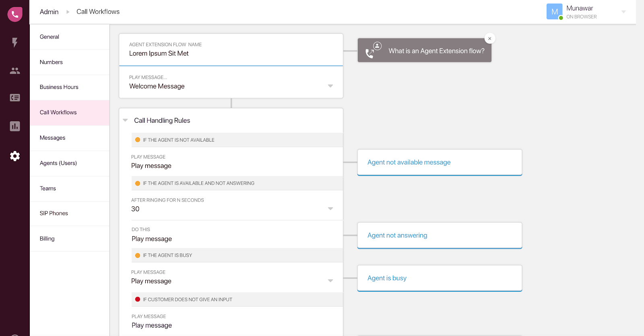Open the user profile dropdown arrow
The height and width of the screenshot is (336, 644).
[x=623, y=12]
